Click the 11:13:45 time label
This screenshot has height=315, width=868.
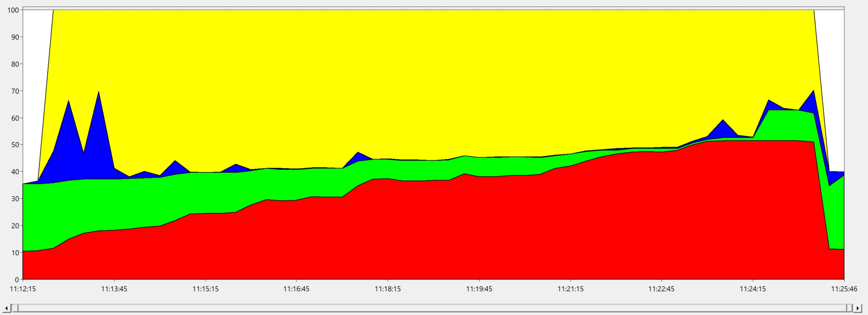pyautogui.click(x=114, y=289)
